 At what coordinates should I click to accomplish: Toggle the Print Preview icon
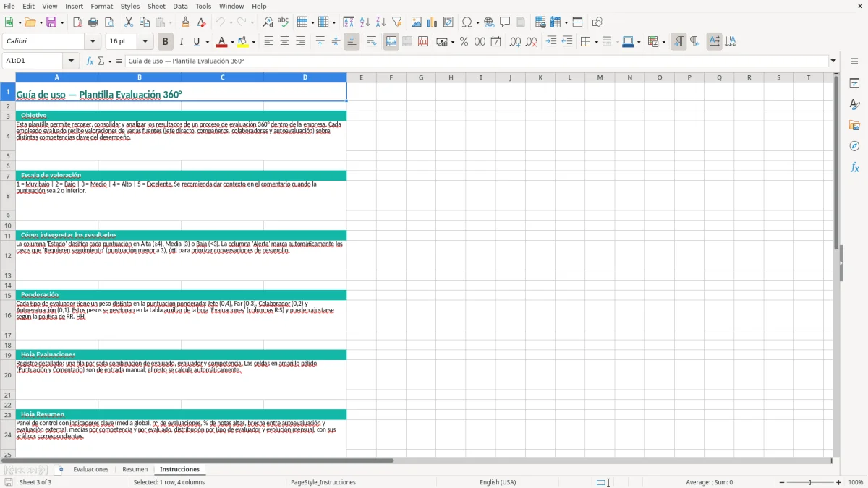click(109, 22)
